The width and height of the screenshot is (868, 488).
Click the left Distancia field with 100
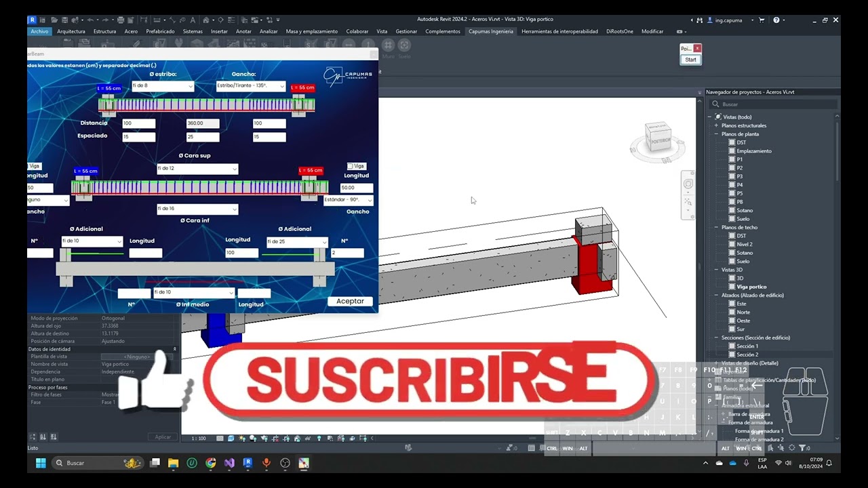click(x=138, y=123)
